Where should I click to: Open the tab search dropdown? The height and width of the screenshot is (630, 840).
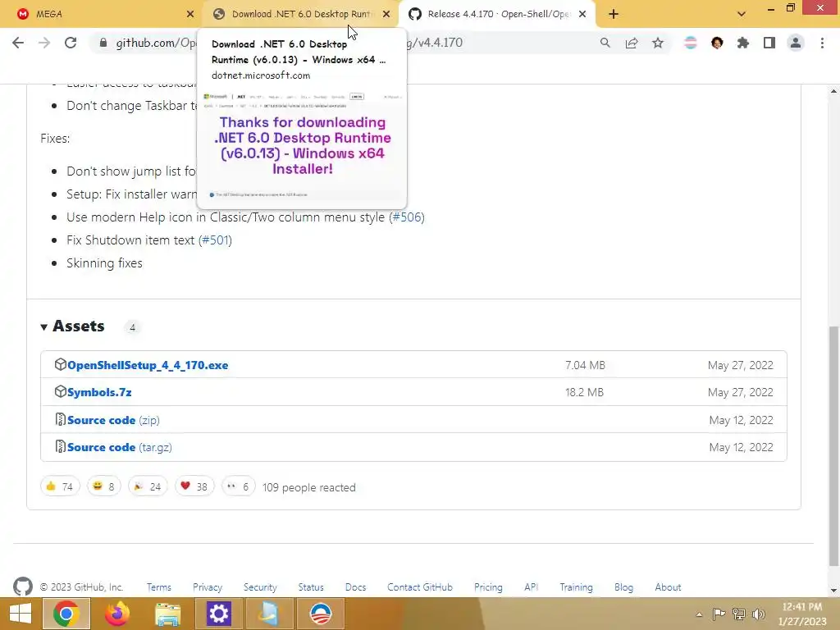(742, 14)
